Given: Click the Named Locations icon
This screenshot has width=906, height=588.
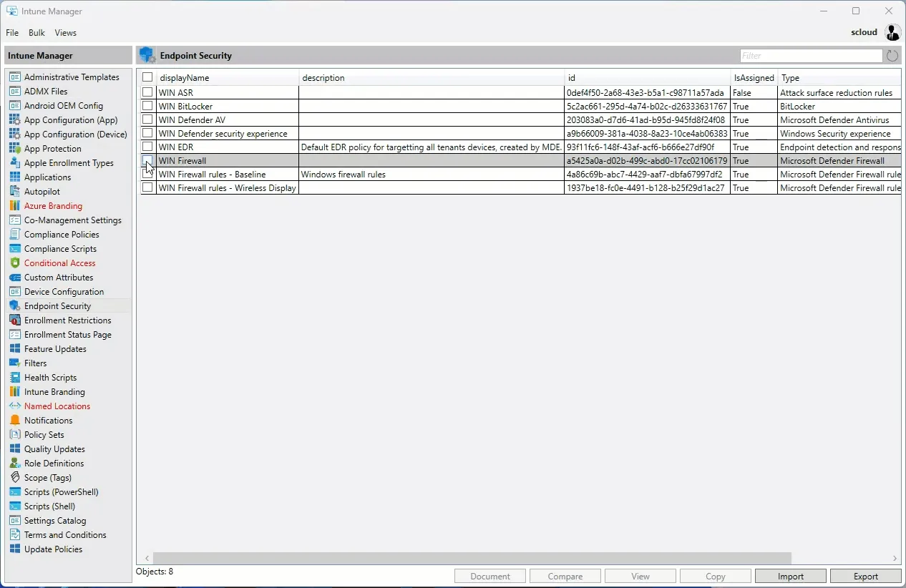Looking at the screenshot, I should pyautogui.click(x=14, y=406).
